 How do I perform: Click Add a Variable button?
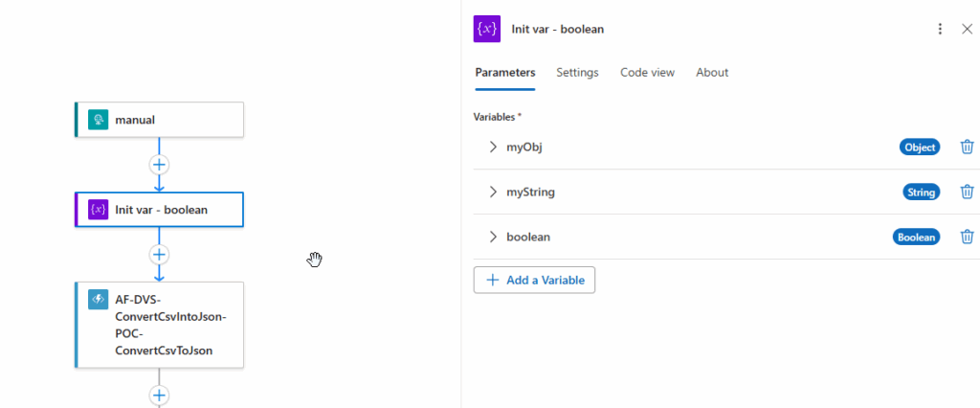534,280
